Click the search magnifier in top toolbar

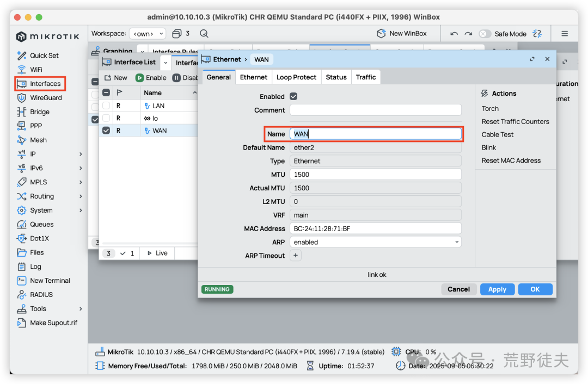point(204,34)
